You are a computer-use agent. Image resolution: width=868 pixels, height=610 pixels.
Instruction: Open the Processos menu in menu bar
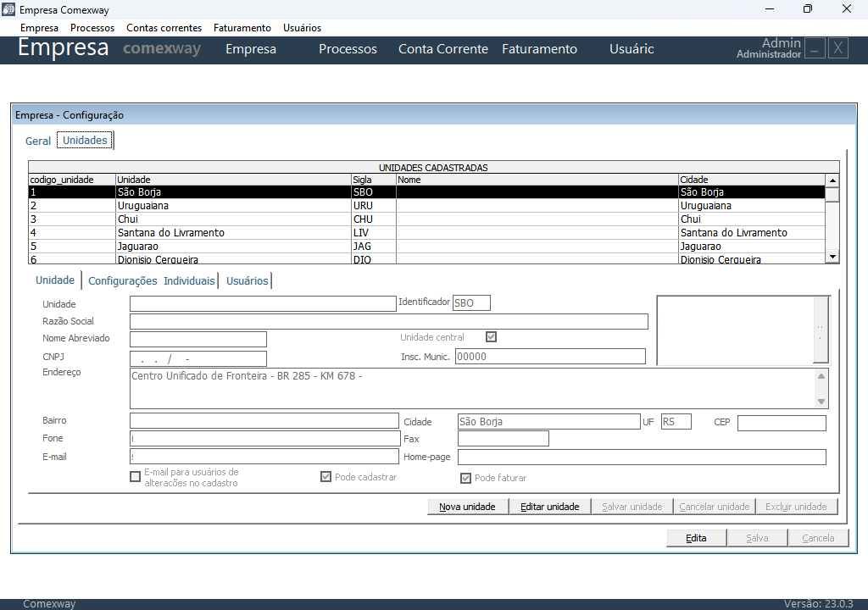tap(92, 28)
